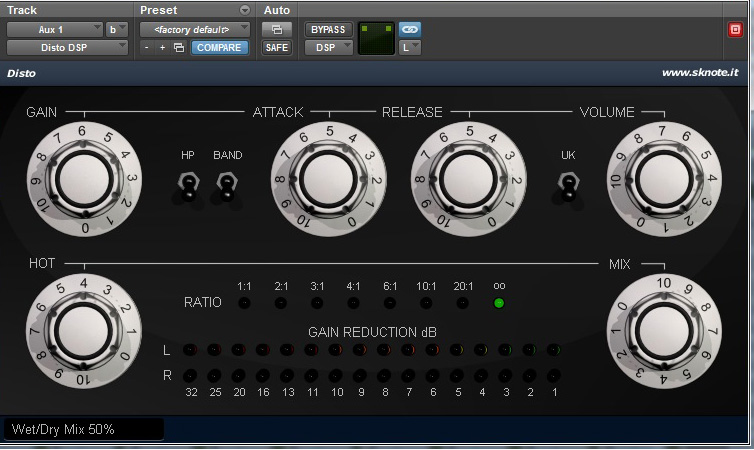754x450 pixels.
Task: Toggle the UK switch
Action: coord(568,186)
